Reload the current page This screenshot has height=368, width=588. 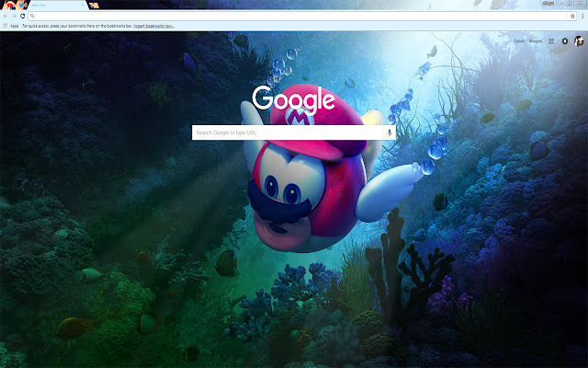click(22, 17)
